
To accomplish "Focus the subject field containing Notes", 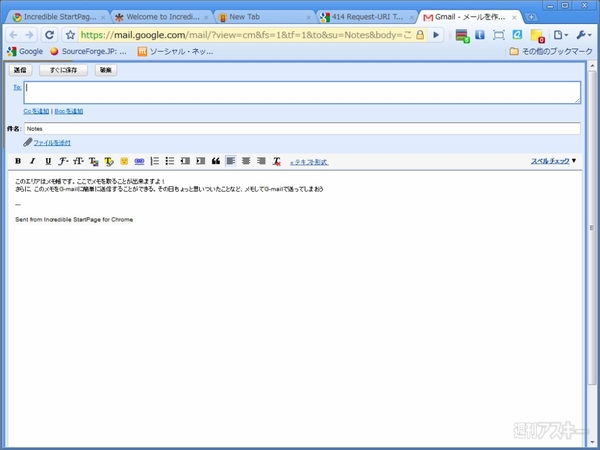I will [302, 129].
